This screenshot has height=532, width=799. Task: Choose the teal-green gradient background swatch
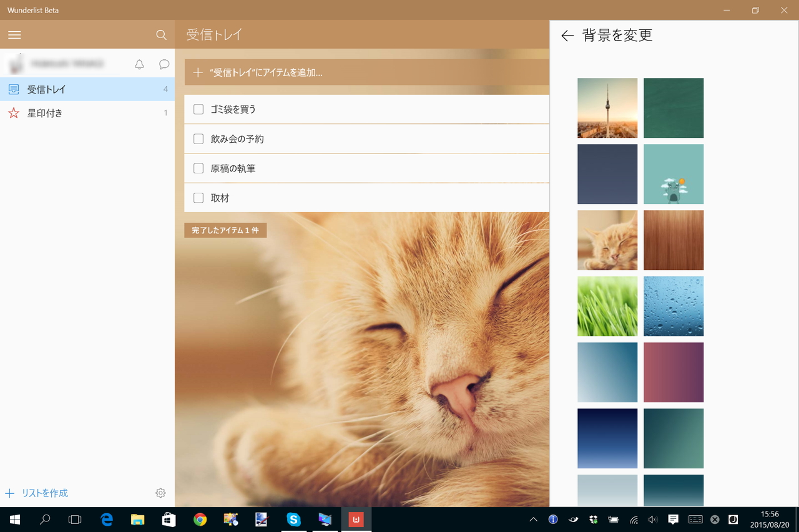[674, 438]
